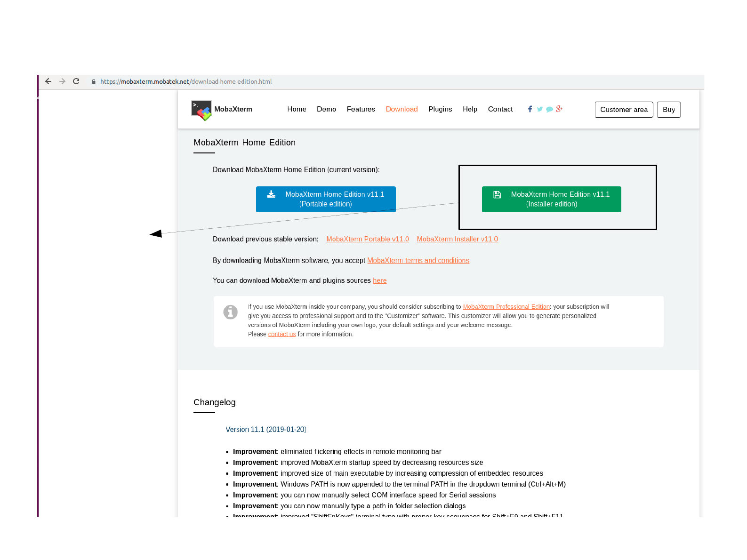Click the MobaXterm logo icon
747x560 pixels.
[201, 110]
